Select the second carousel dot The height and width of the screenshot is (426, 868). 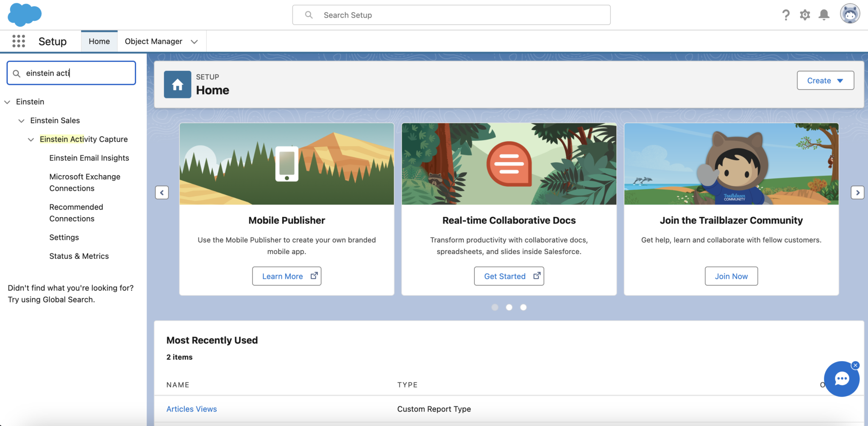coord(509,307)
